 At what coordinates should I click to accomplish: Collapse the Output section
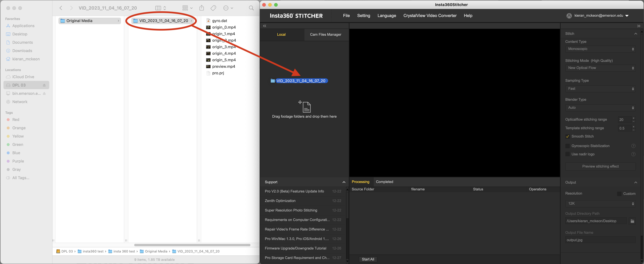click(635, 182)
